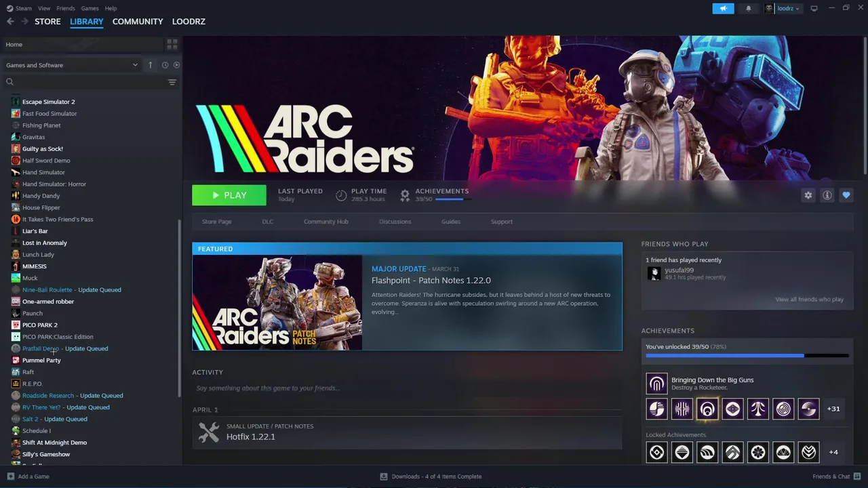Select Shift At Midnight Demo
The width and height of the screenshot is (868, 488).
(x=54, y=443)
